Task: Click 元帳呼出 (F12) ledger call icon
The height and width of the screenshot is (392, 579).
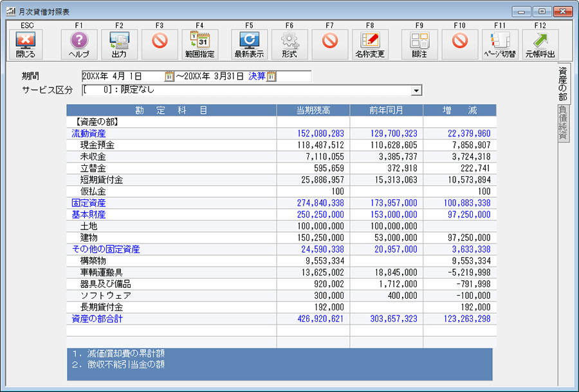Action: click(540, 44)
